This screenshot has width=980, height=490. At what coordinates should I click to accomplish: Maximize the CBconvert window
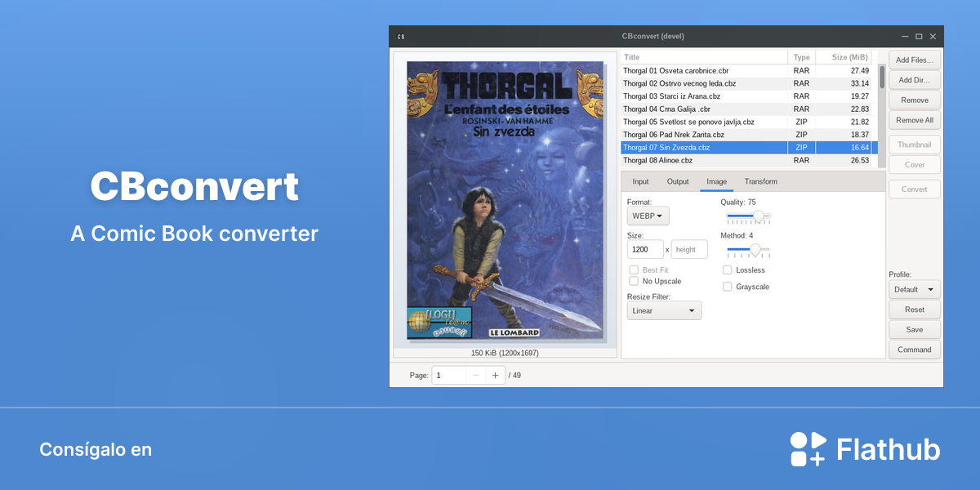[919, 36]
